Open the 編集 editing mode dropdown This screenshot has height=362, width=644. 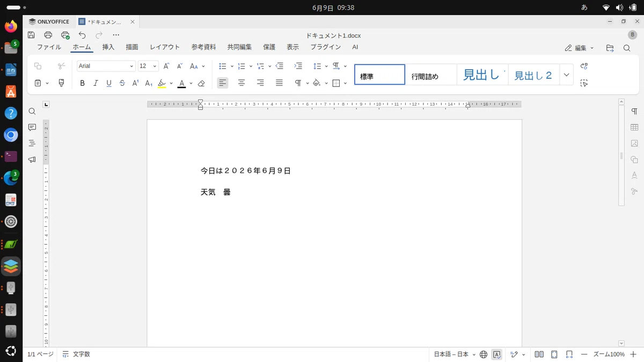click(580, 48)
